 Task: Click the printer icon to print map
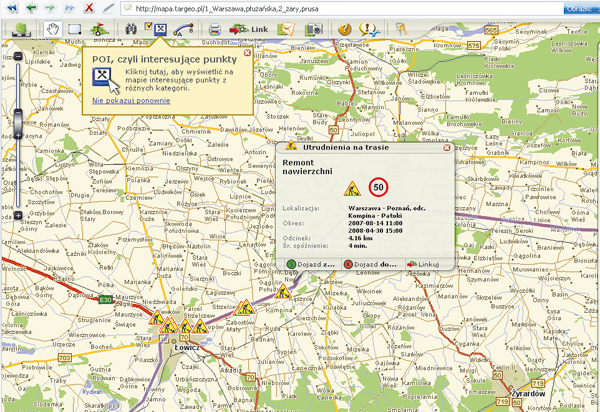(x=214, y=29)
